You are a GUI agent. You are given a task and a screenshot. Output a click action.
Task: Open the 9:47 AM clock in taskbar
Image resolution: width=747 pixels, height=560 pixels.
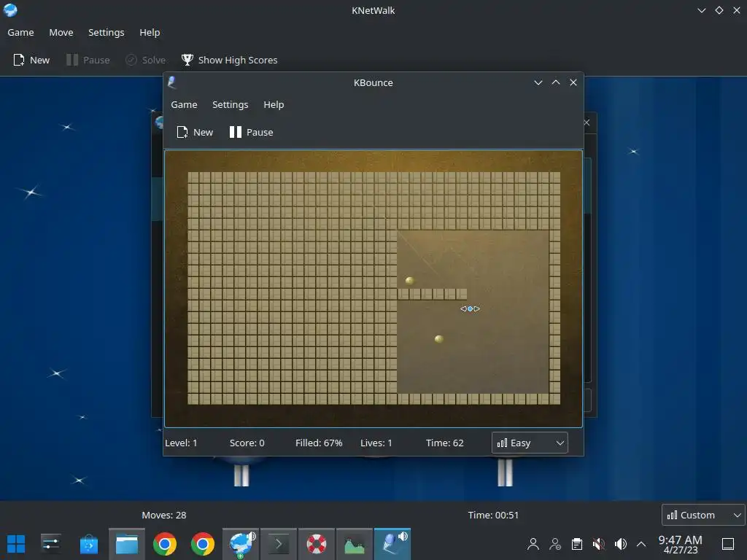tap(681, 544)
